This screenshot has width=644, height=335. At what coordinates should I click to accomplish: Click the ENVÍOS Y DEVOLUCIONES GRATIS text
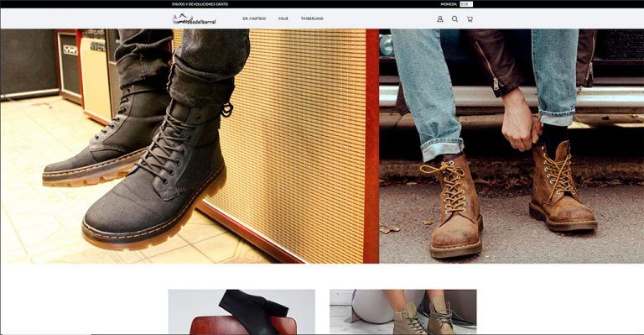[x=200, y=4]
